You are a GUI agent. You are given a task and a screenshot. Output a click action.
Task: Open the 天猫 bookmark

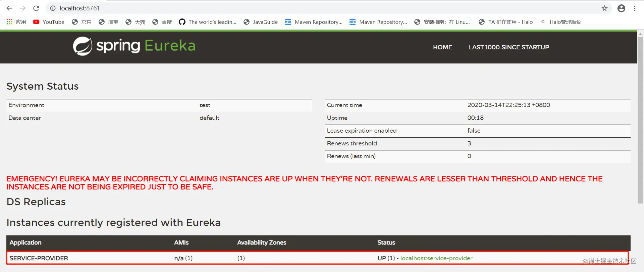135,22
